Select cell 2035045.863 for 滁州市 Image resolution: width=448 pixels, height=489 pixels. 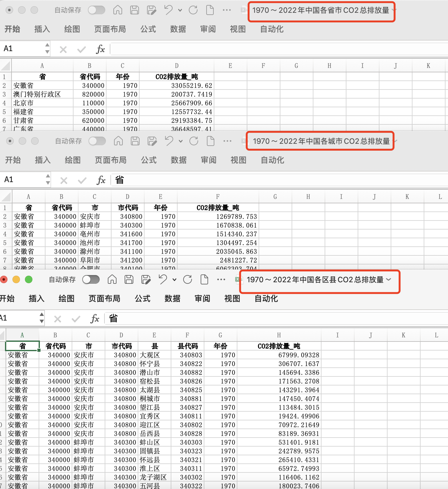[218, 251]
